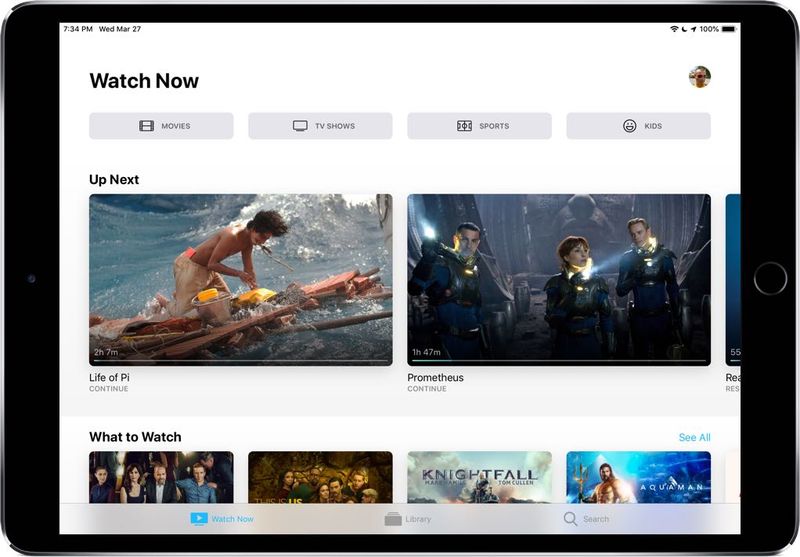
Task: Click the CONTINUE label under Life of Pi
Action: pyautogui.click(x=109, y=389)
